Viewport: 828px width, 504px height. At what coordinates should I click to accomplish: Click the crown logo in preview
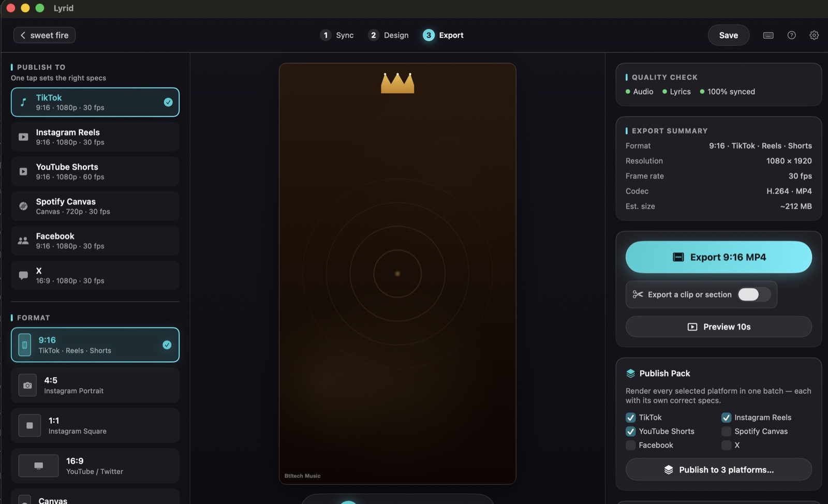coord(397,83)
